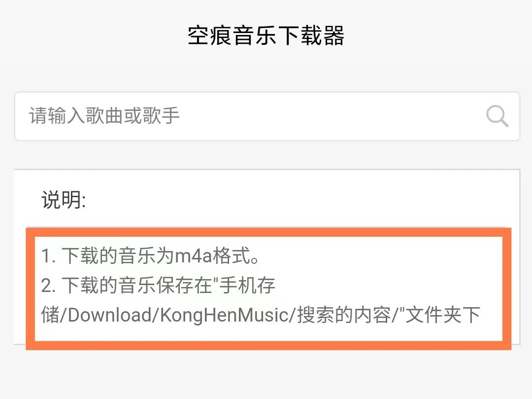This screenshot has width=532, height=399.
Task: Click instruction line 1 about m4a格式
Action: 150,255
